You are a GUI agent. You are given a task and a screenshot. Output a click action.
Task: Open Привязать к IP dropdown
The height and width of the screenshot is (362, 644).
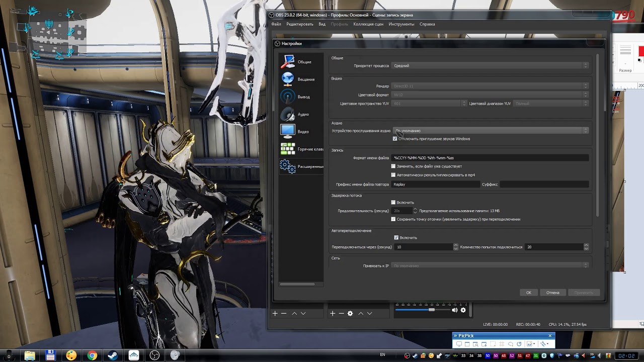490,265
